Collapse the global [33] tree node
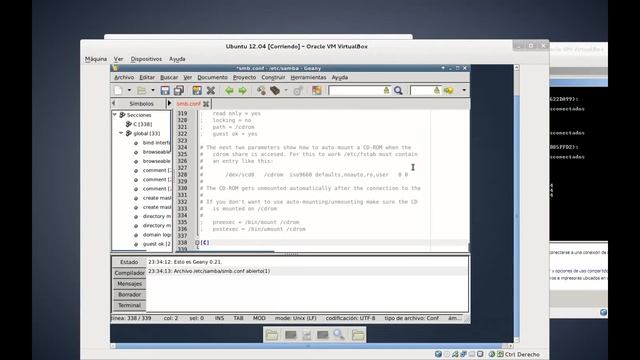640x360 pixels. 121,133
